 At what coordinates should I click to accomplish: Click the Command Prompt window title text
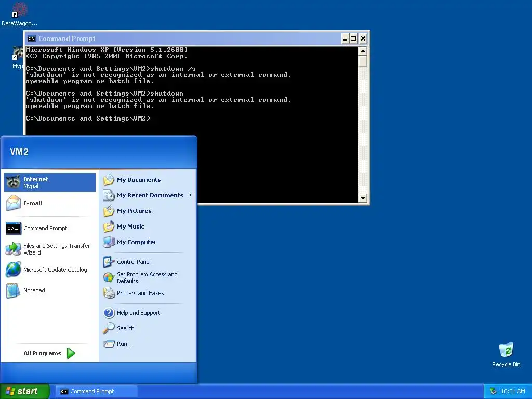click(x=67, y=38)
